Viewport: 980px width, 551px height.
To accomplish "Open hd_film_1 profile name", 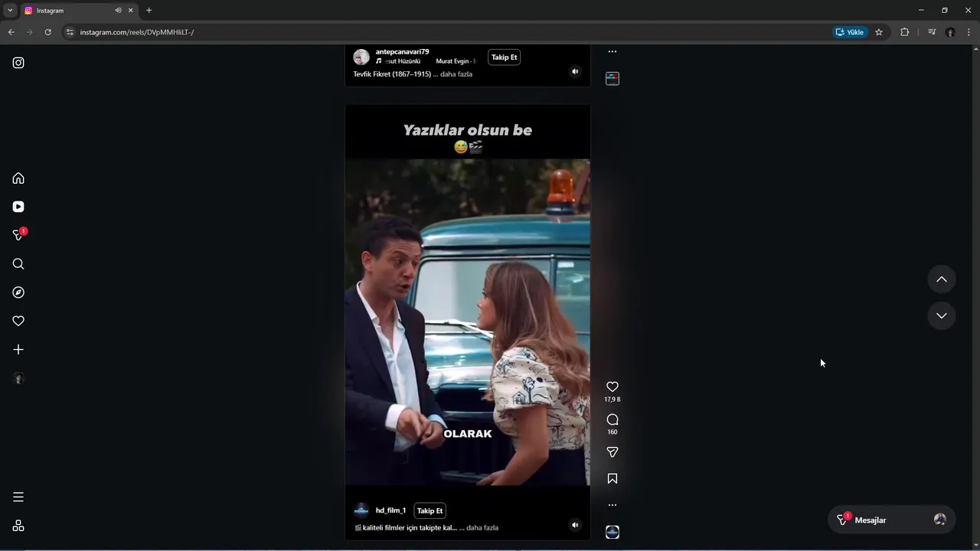I will [390, 510].
